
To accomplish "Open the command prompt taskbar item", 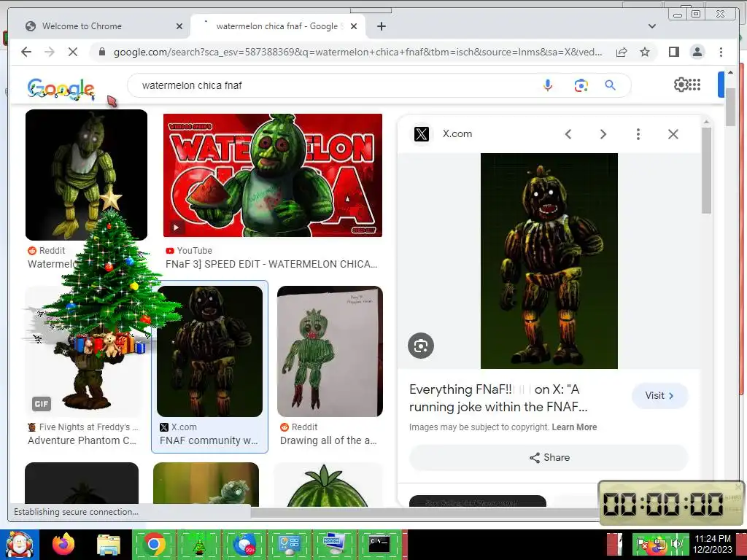I will [x=379, y=545].
